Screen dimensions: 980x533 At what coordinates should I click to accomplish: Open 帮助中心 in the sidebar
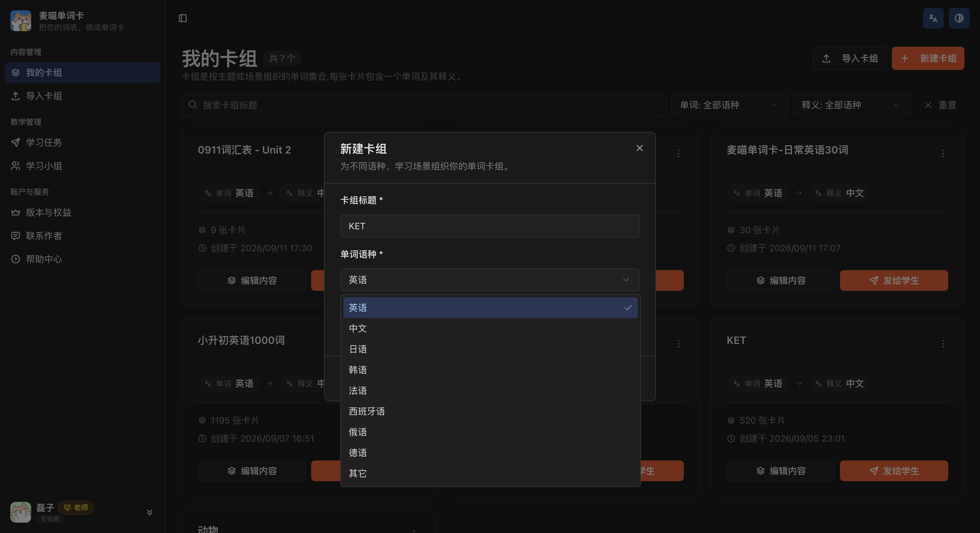[x=83, y=259]
